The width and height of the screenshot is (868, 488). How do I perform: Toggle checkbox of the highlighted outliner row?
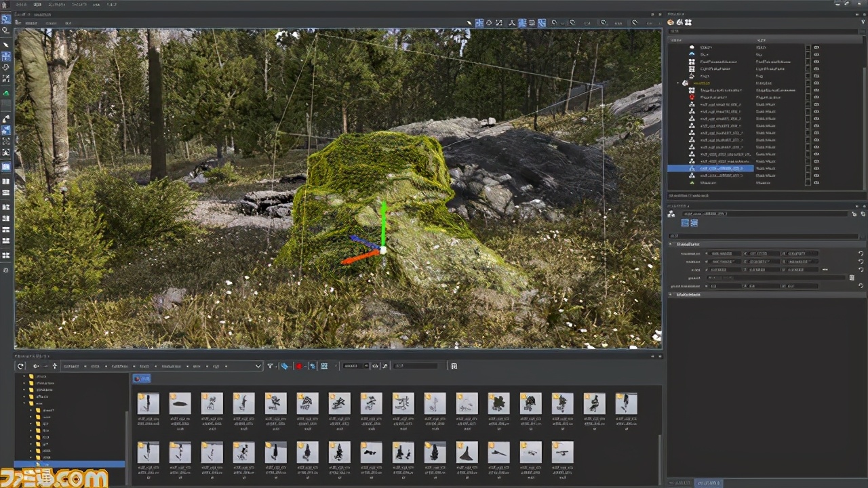coord(807,168)
